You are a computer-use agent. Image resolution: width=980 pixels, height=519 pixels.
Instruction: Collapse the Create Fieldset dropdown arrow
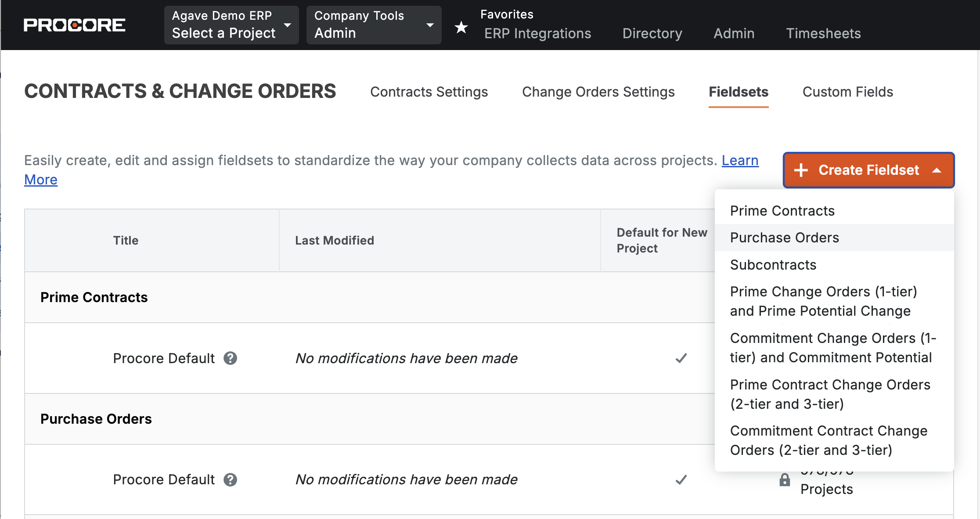tap(937, 170)
